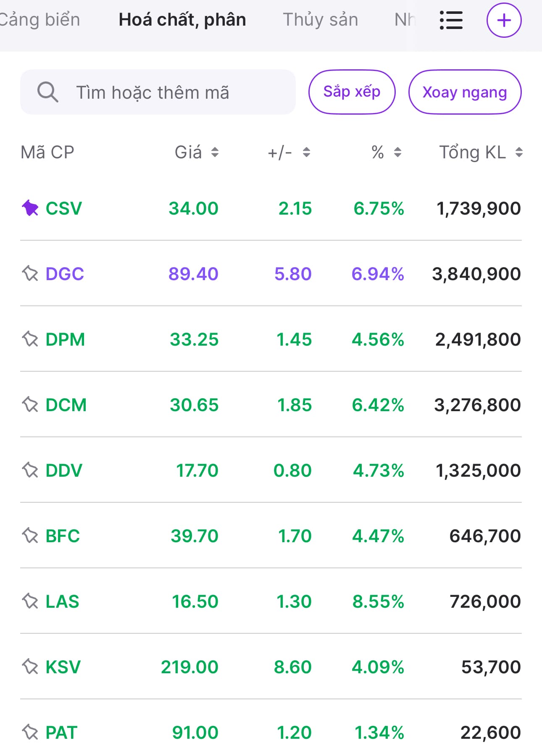Viewport: 542px width, 756px height.
Task: Open the BFC stock ticker
Action: (63, 536)
